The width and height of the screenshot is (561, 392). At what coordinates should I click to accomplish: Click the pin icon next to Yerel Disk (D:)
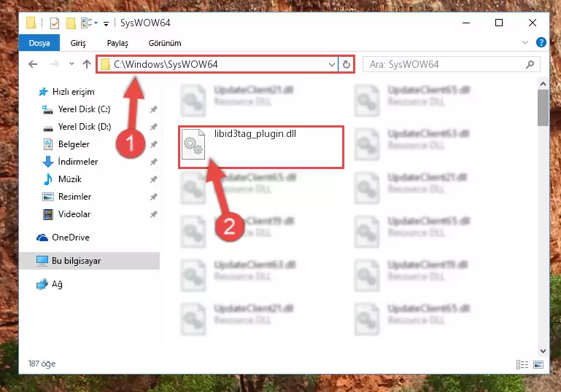[153, 127]
